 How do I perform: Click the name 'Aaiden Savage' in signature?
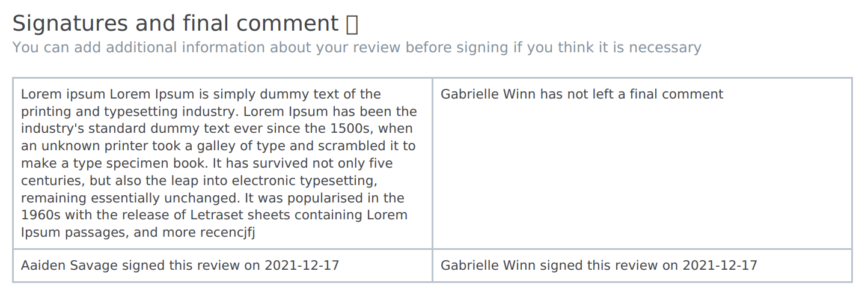click(x=69, y=266)
